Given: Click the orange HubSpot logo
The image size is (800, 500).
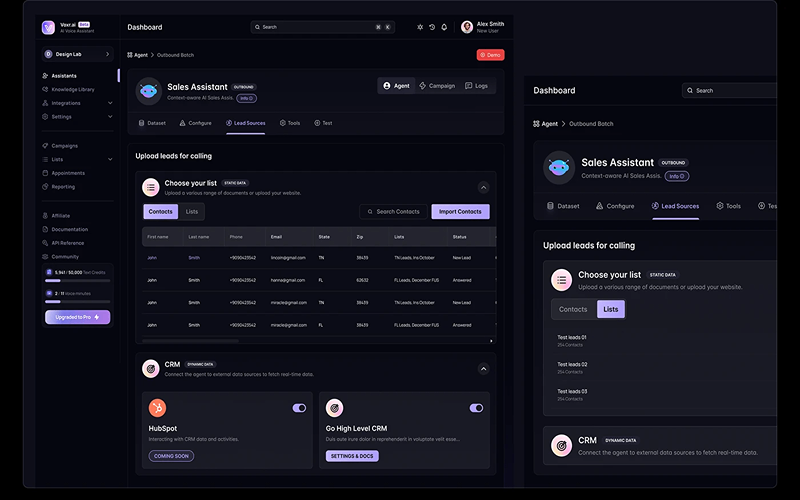Looking at the screenshot, I should 157,408.
